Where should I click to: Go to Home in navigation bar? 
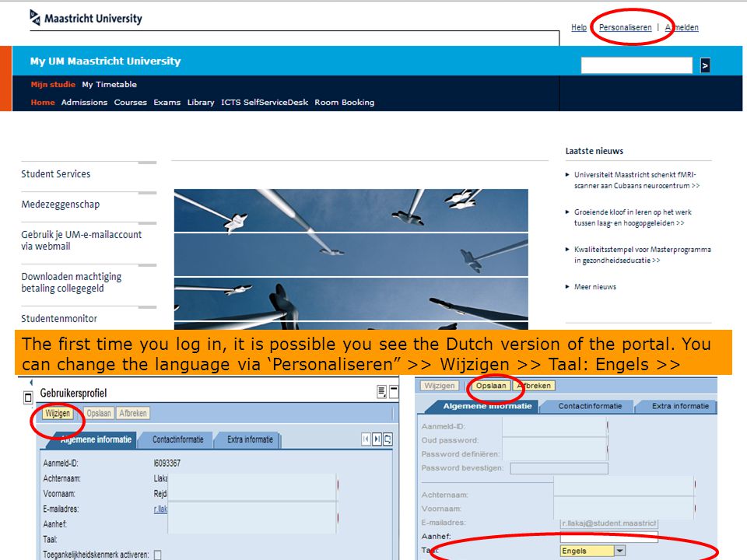(43, 103)
